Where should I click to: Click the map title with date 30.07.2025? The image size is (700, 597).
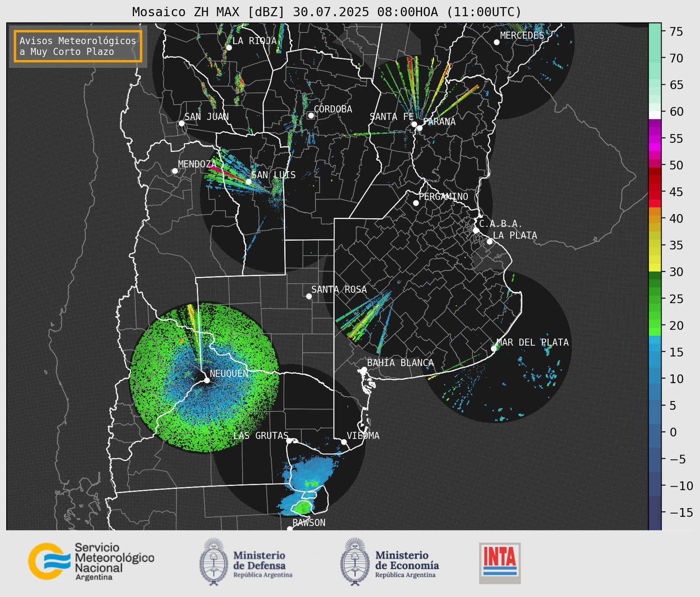pyautogui.click(x=327, y=12)
